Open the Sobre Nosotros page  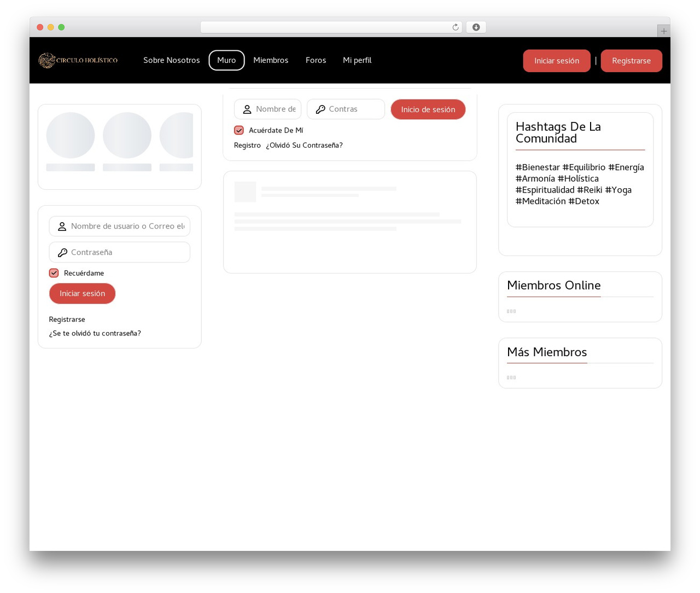[172, 60]
